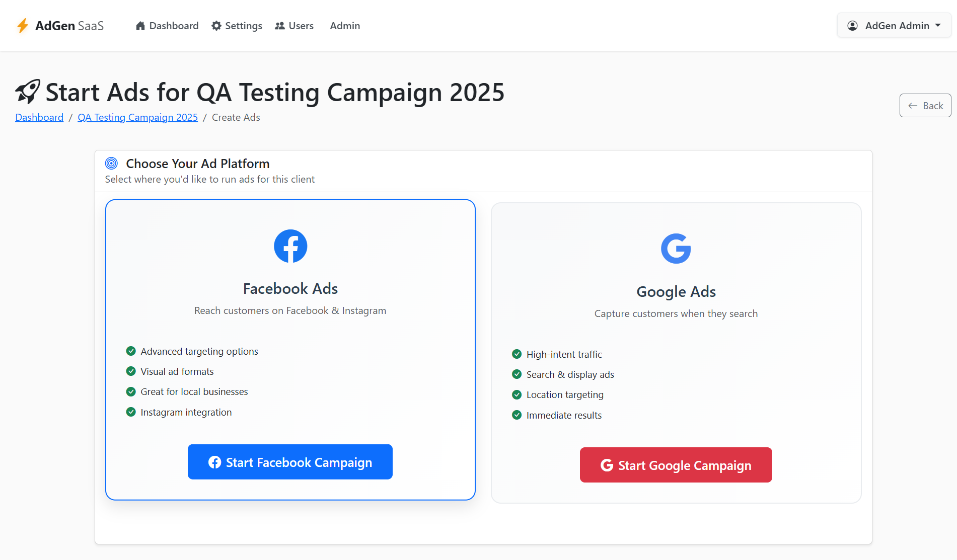Screen dimensions: 957x560
Task: Click the checkmark icon next to High-intent traffic
Action: pos(517,354)
